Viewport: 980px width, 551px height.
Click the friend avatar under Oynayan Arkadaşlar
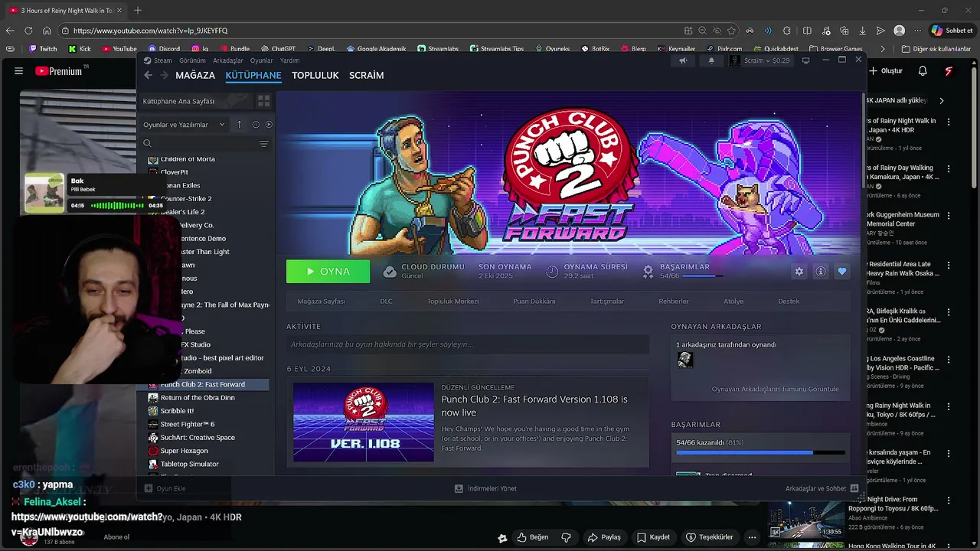tap(685, 359)
